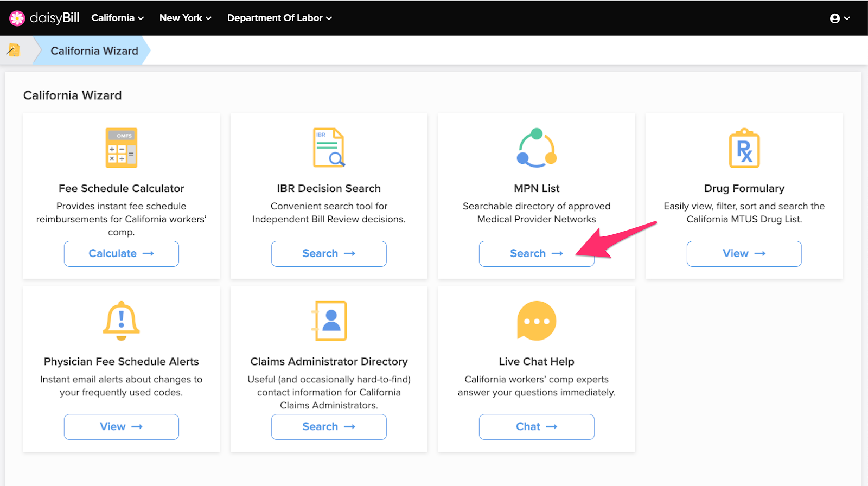Click the Physician Fee Schedule Alerts heading
The width and height of the screenshot is (868, 486).
(122, 361)
